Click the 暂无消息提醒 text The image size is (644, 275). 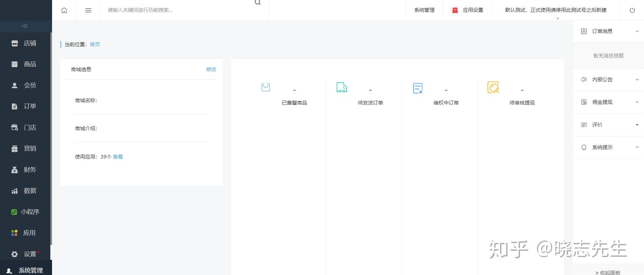pos(609,56)
